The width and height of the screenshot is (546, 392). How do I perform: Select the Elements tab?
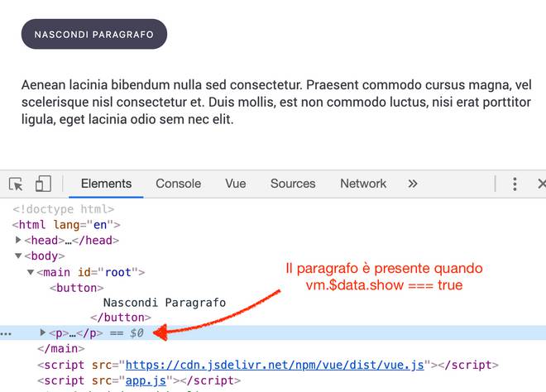tap(106, 184)
